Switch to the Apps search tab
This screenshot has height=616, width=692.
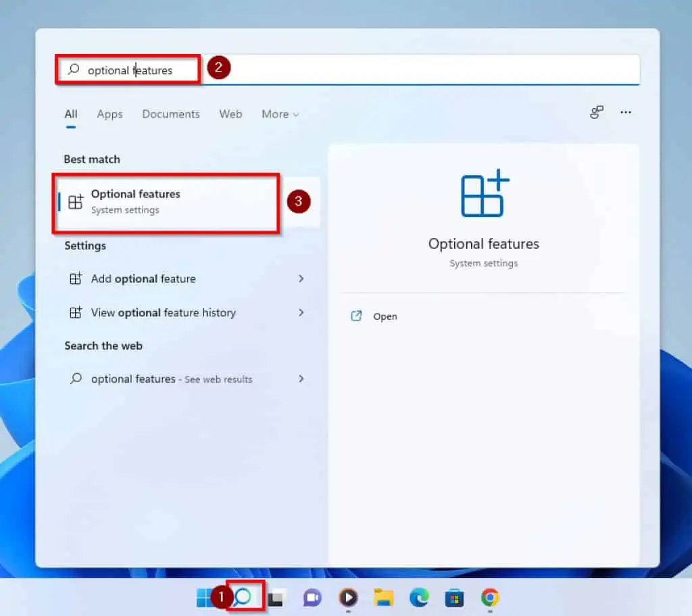coord(109,114)
